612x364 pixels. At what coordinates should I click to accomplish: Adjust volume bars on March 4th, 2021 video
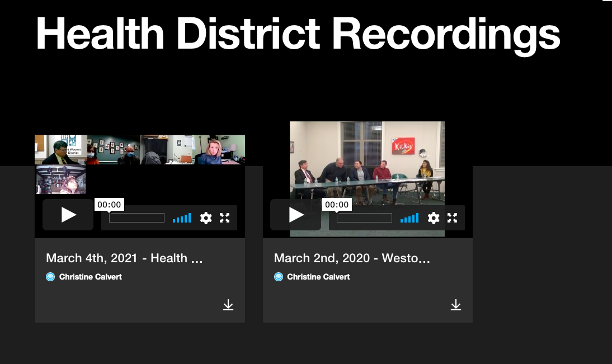182,218
